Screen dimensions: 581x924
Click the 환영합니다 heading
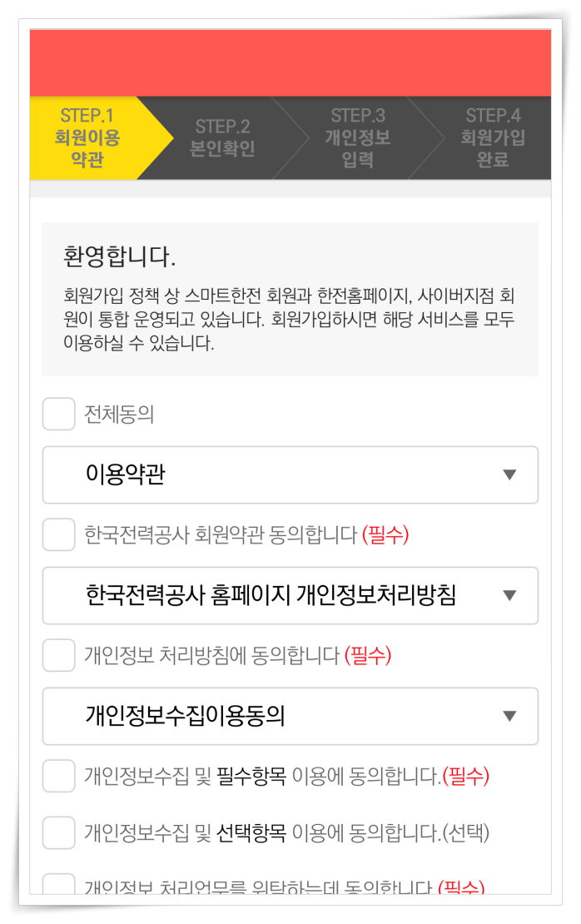coord(120,257)
